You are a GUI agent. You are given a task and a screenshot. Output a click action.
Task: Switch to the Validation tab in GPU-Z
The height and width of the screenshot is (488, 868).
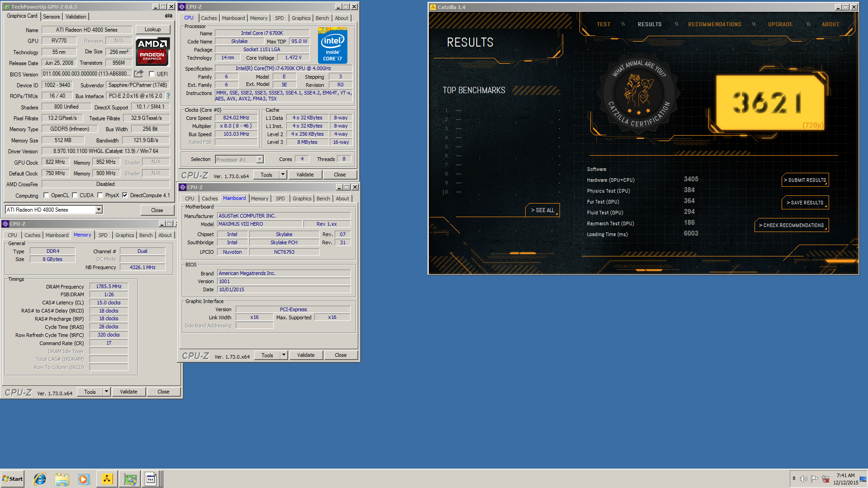(x=76, y=17)
